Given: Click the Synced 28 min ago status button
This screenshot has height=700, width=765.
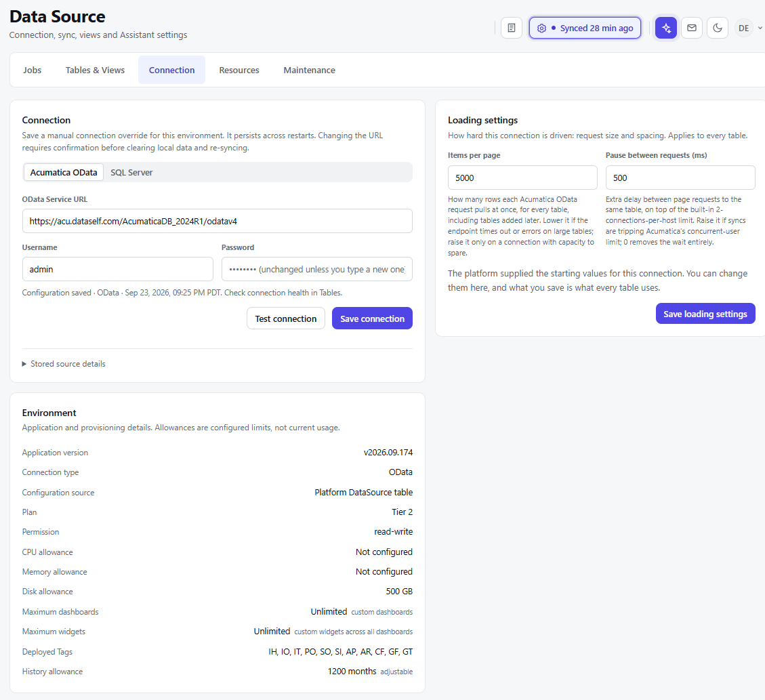Looking at the screenshot, I should point(585,28).
